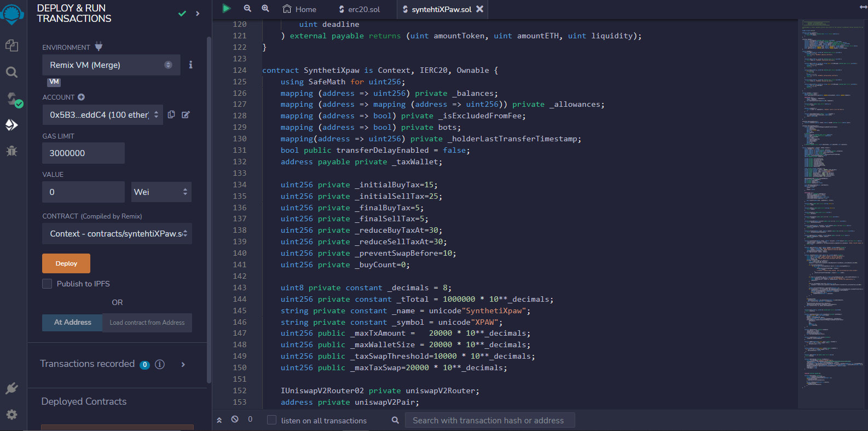Open the Debugger bug icon

(11, 151)
